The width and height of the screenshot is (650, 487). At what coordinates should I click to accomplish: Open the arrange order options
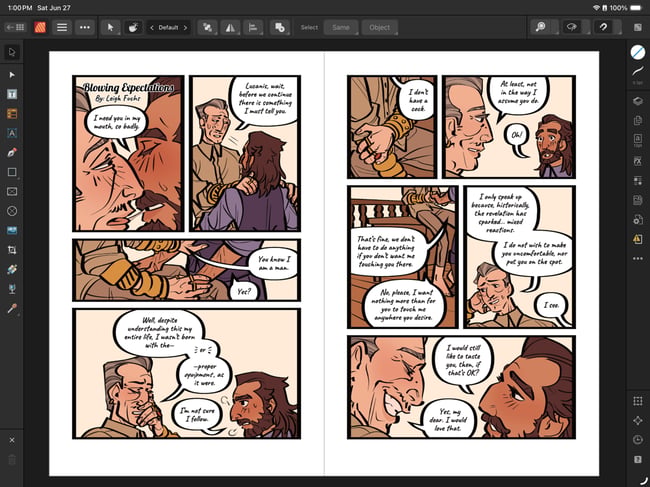207,27
